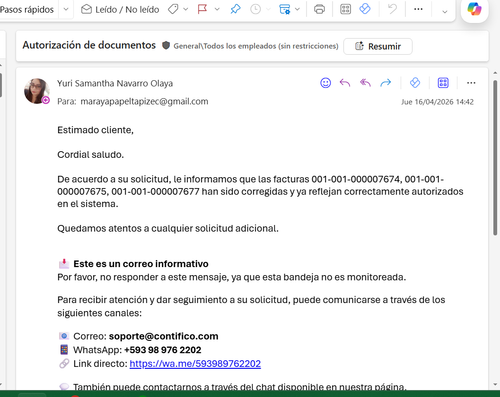Screen dimensions: 500x397
Task: React with the smiley emoji icon
Action: tap(326, 83)
